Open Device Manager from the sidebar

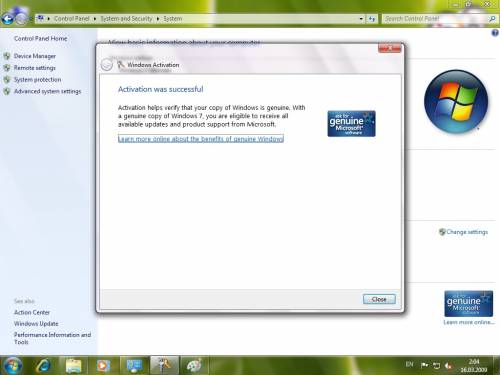(35, 56)
